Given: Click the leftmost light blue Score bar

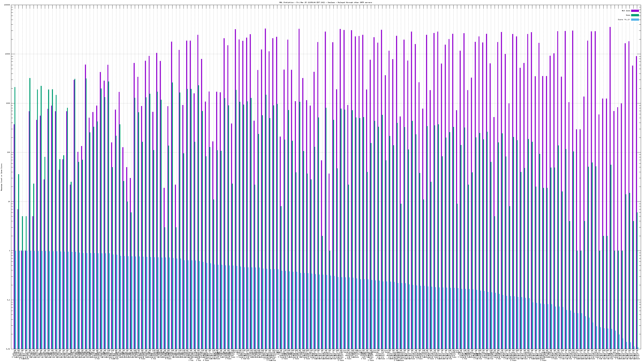Looking at the screenshot, I should 16,300.
